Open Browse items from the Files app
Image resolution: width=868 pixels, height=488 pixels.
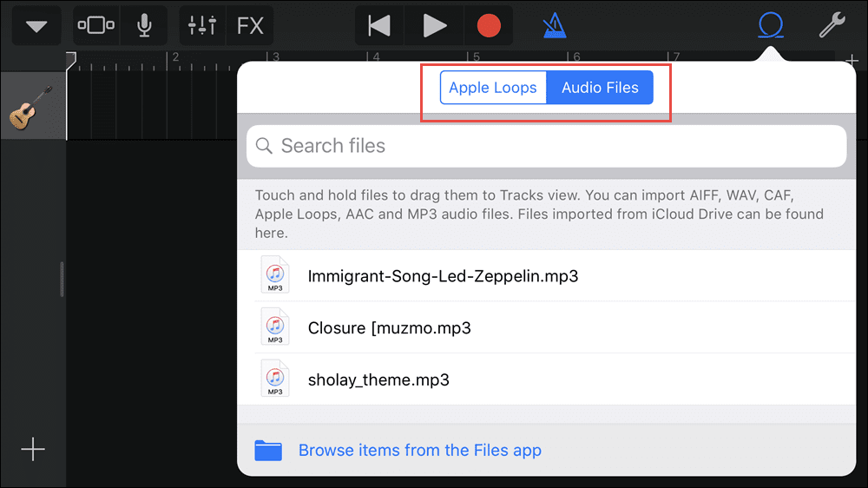pyautogui.click(x=419, y=451)
